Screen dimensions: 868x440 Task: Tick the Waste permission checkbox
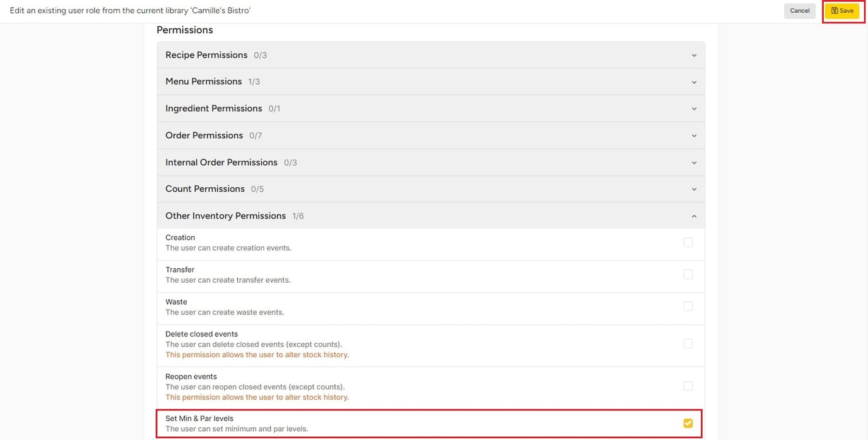click(688, 306)
